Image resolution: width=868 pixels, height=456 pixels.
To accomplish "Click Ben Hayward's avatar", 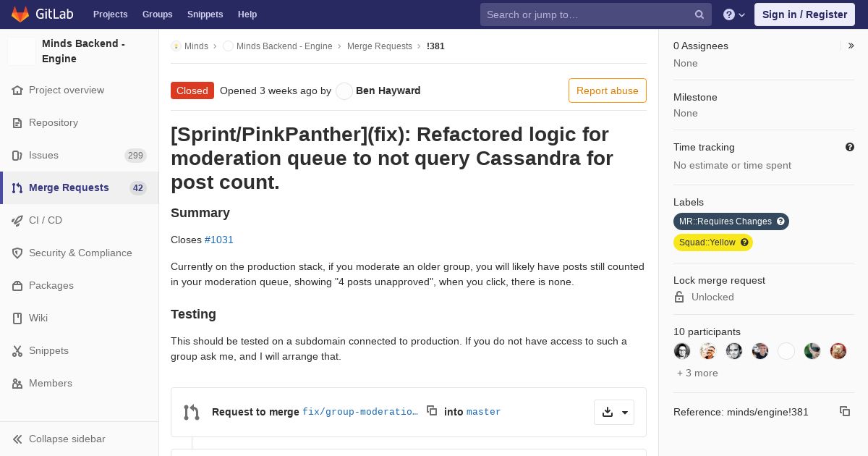I will point(344,90).
